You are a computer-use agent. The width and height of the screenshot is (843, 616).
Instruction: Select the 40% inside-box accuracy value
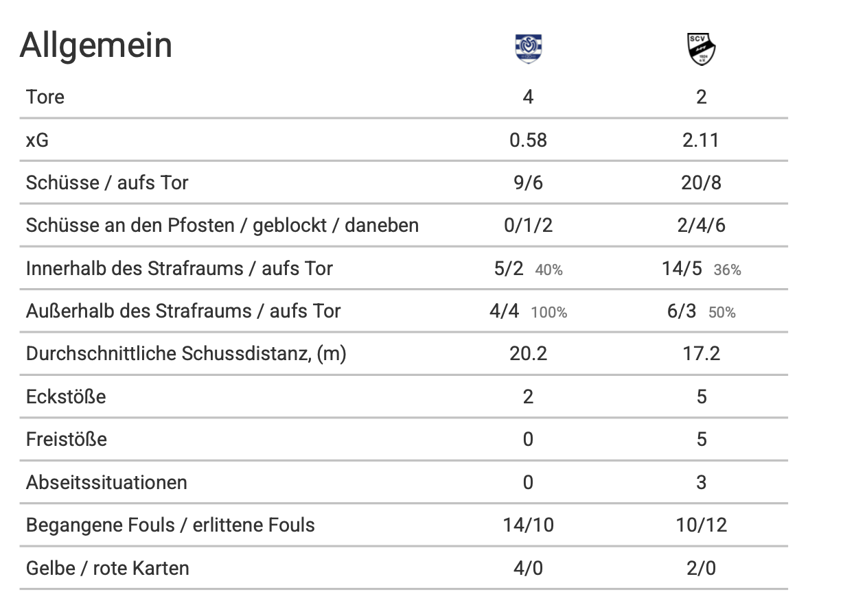pyautogui.click(x=548, y=270)
